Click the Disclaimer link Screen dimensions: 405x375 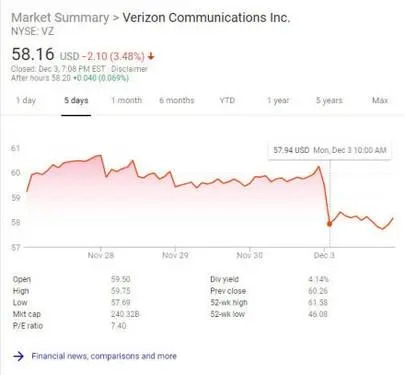129,69
